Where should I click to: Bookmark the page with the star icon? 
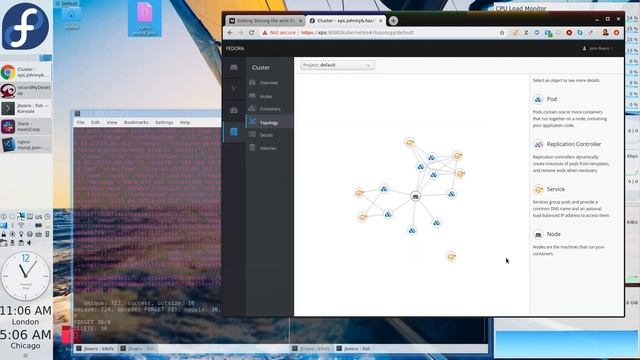click(502, 33)
